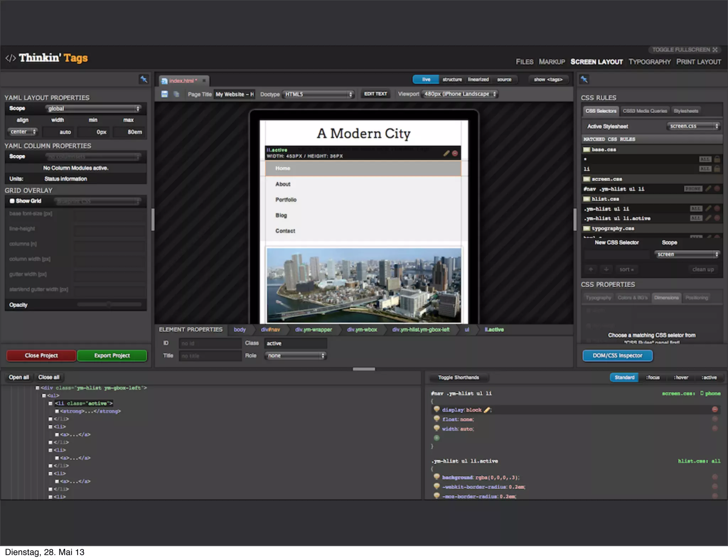Viewport: 728px width, 560px height.
Task: Enable the Show Grid checkbox
Action: (x=12, y=201)
